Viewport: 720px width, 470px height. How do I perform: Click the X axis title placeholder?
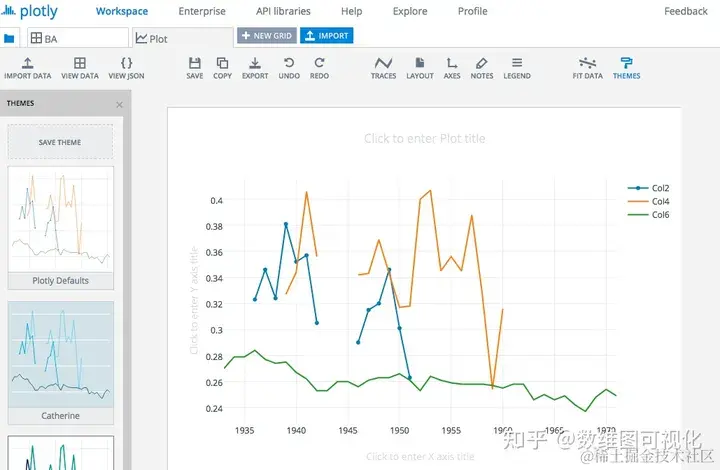point(420,456)
